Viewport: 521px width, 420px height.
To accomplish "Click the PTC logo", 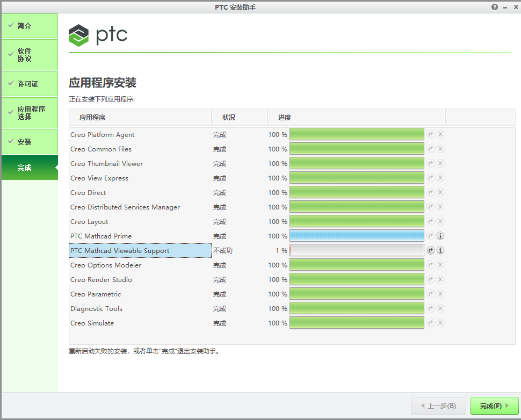I will tap(98, 35).
